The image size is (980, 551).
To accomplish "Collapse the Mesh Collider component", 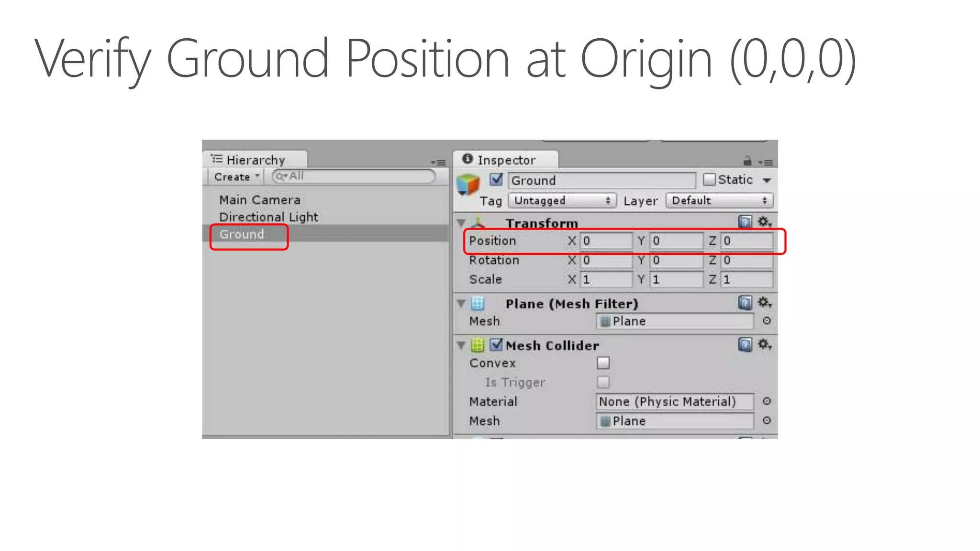I will click(x=461, y=345).
